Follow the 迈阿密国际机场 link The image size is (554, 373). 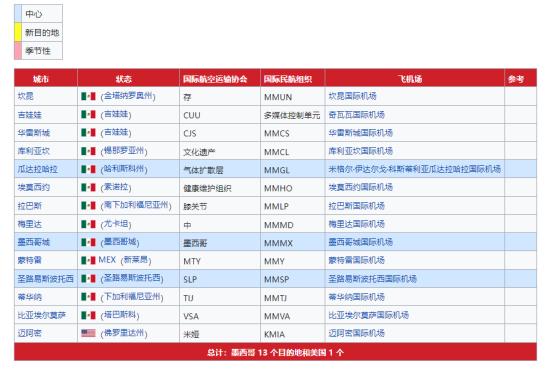click(356, 333)
